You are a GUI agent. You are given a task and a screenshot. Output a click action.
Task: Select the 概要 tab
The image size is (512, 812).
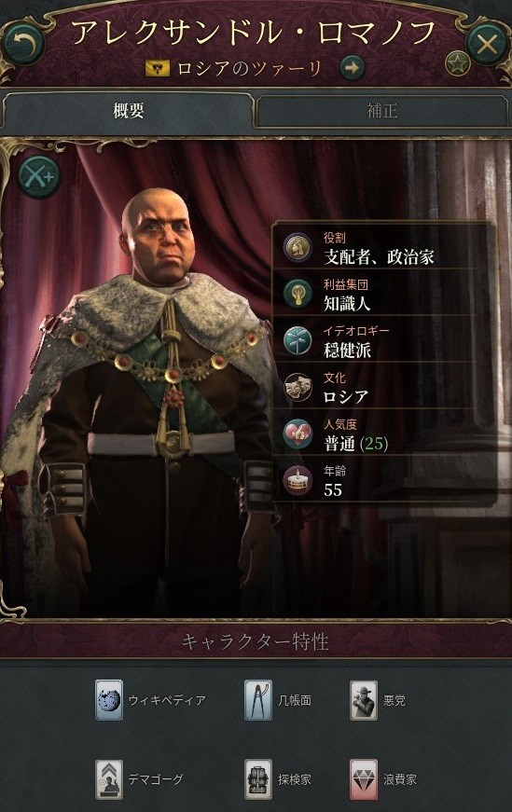point(128,110)
